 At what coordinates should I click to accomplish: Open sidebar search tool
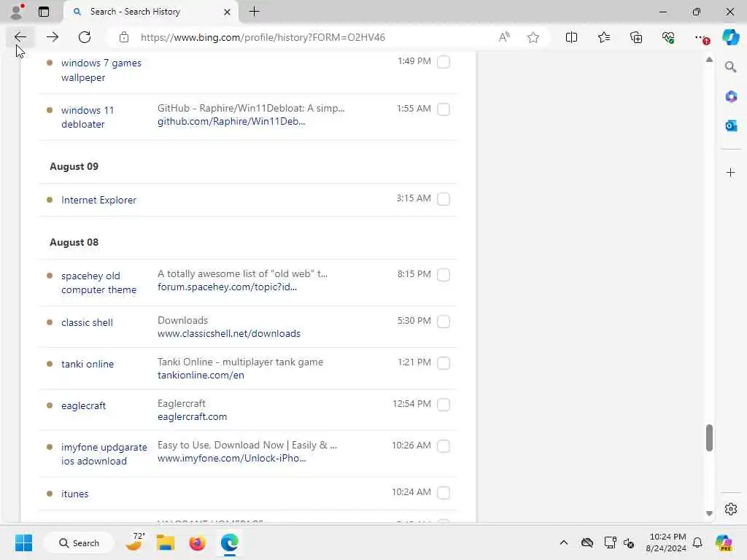click(730, 67)
